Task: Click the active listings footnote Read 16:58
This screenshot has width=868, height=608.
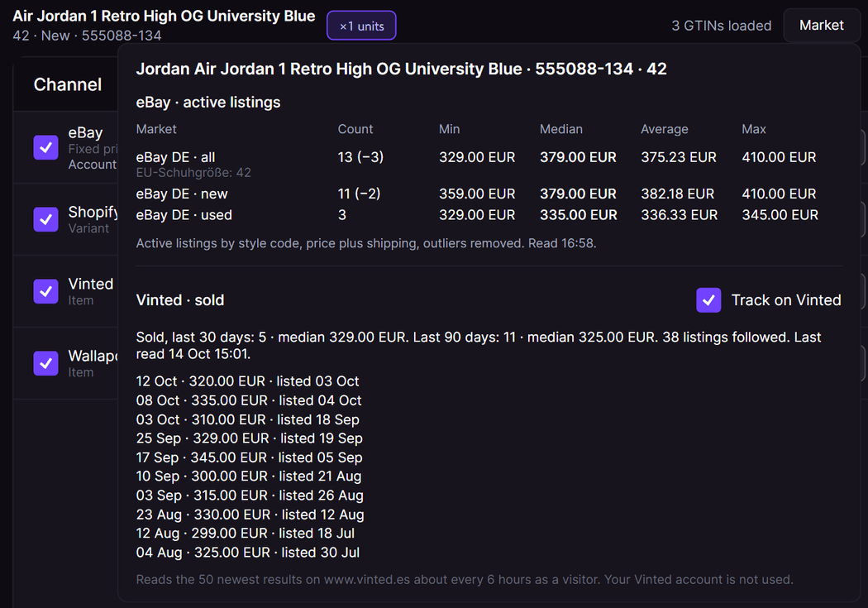Action: click(x=366, y=244)
